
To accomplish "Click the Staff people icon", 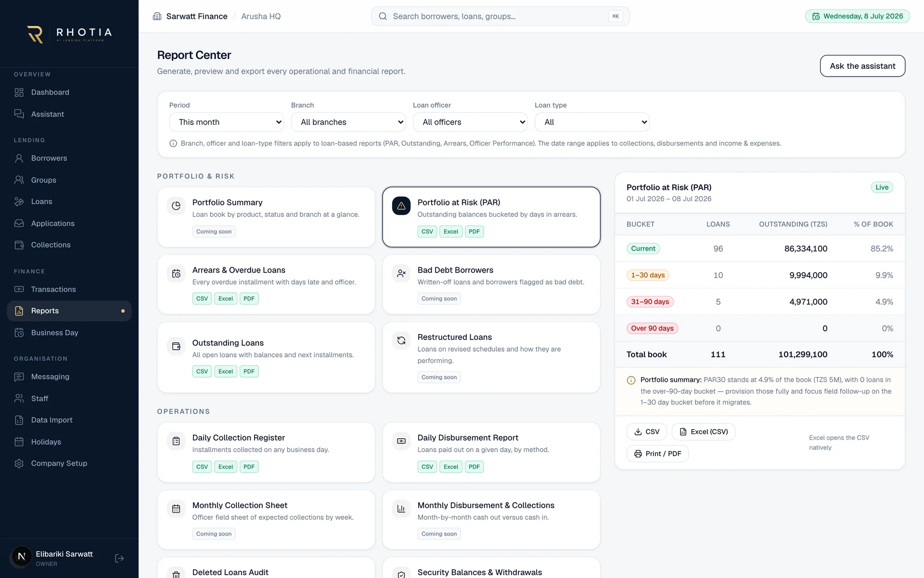I will (x=19, y=399).
